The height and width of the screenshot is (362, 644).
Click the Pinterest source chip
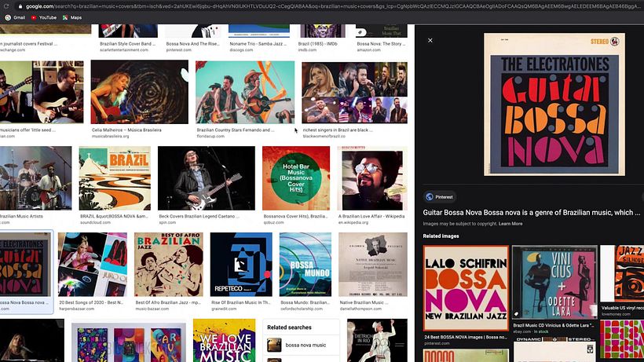point(440,197)
